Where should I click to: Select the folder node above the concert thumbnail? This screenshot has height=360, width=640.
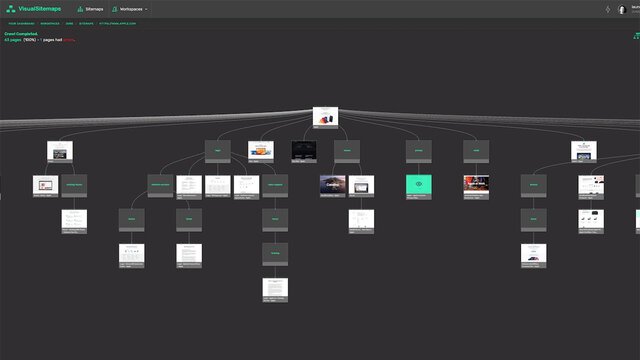(x=476, y=151)
